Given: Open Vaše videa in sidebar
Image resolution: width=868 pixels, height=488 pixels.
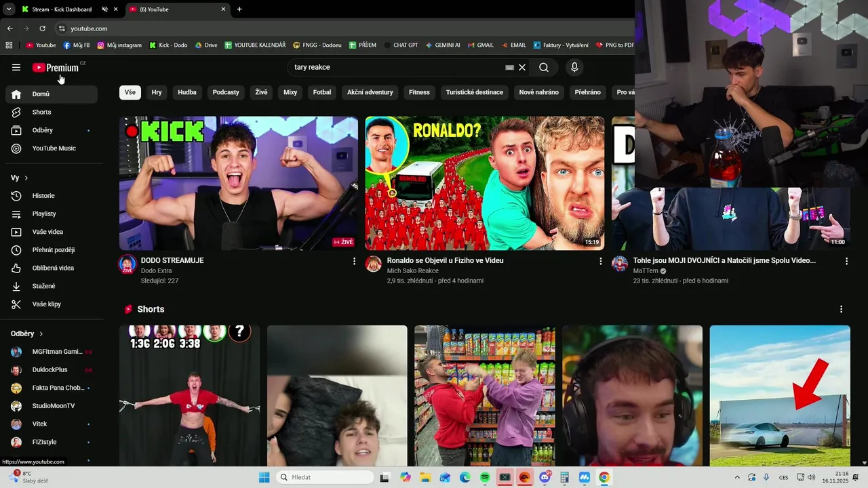Looking at the screenshot, I should coord(52,232).
